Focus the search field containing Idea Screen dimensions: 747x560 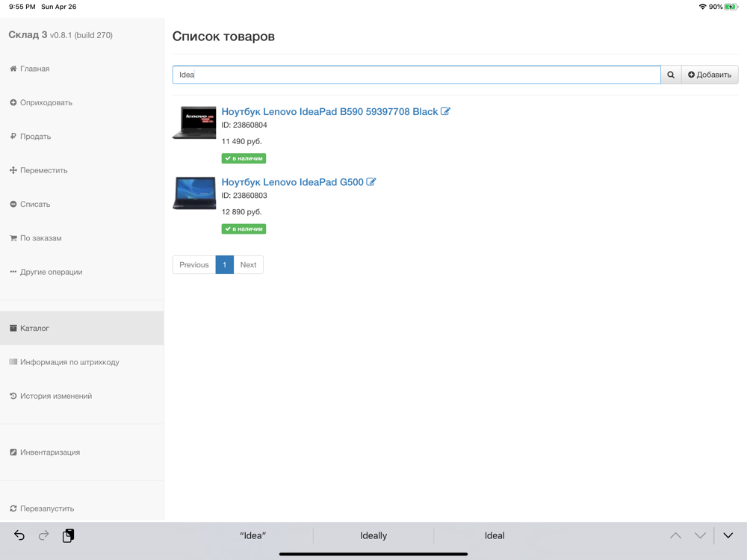tap(416, 75)
